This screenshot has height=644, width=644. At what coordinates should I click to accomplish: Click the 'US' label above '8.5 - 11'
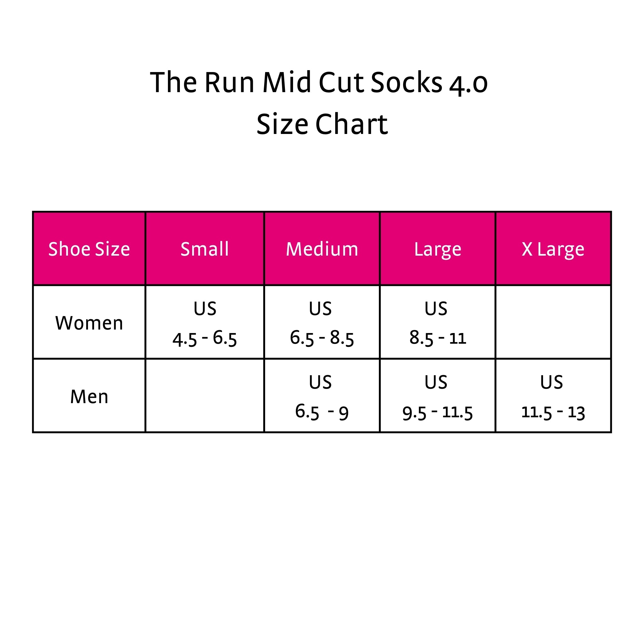[436, 309]
